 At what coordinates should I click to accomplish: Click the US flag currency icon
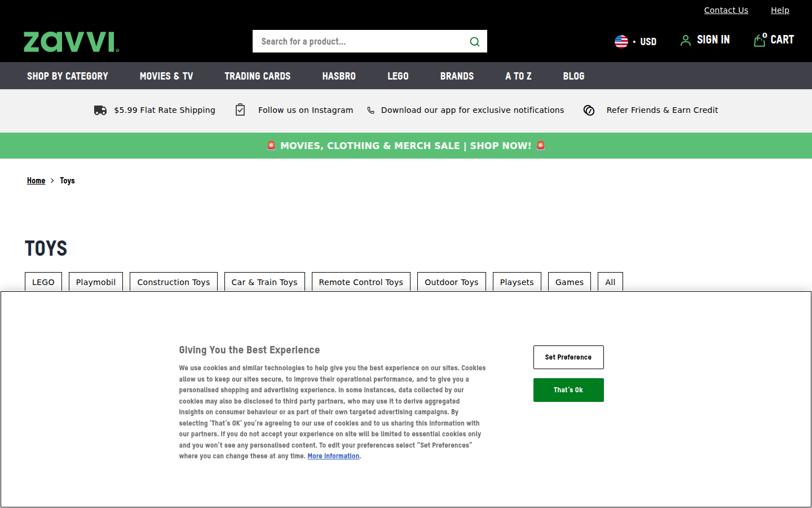(621, 42)
